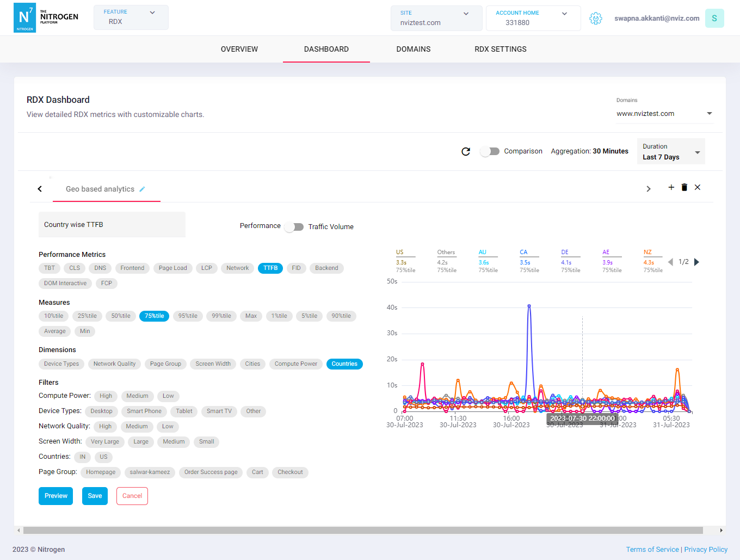This screenshot has width=740, height=560.
Task: Click the Preview button
Action: (x=55, y=496)
